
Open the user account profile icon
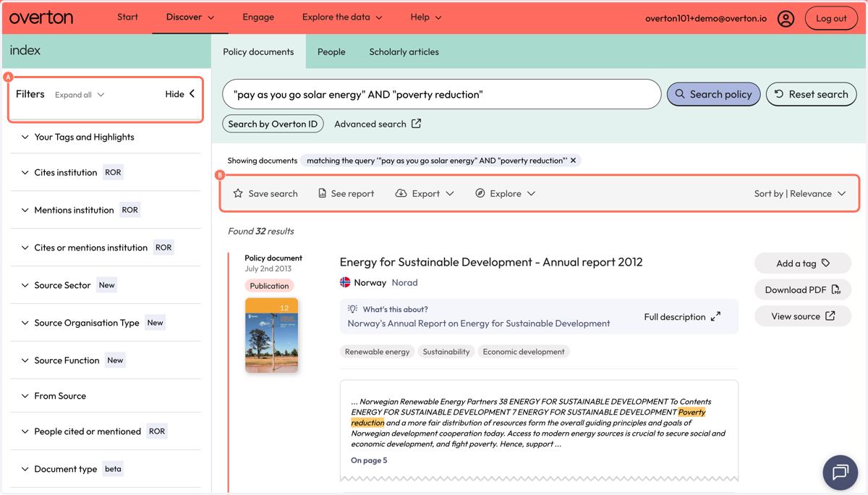pyautogui.click(x=786, y=19)
